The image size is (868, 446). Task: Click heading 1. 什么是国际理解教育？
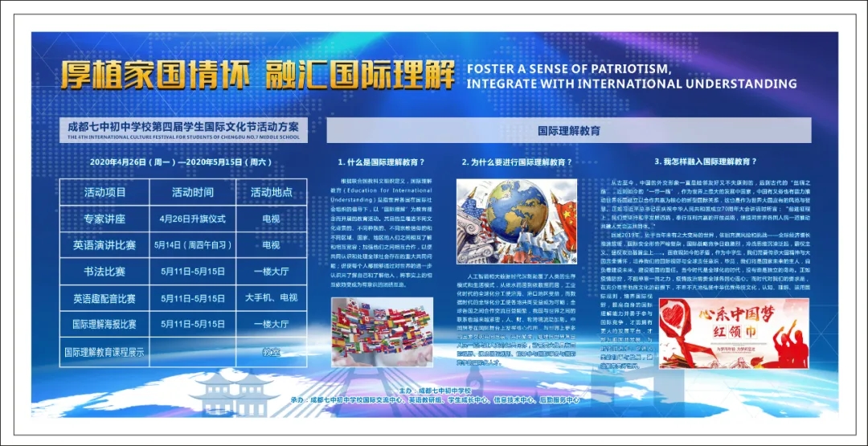[381, 162]
